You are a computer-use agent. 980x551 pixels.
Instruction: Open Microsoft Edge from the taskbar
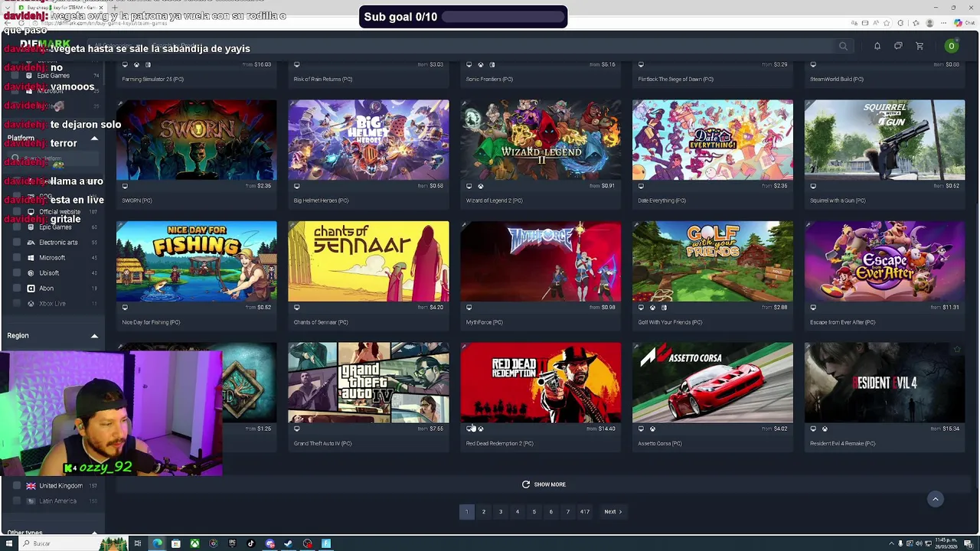tap(157, 544)
